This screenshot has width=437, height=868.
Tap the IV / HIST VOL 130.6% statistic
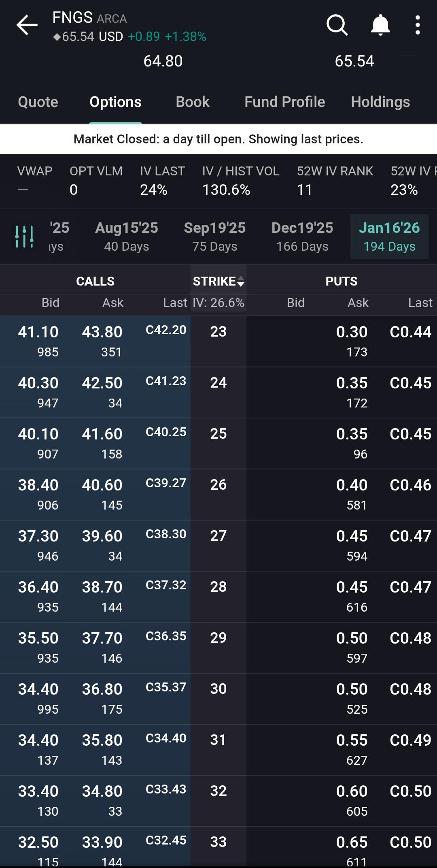tap(241, 180)
